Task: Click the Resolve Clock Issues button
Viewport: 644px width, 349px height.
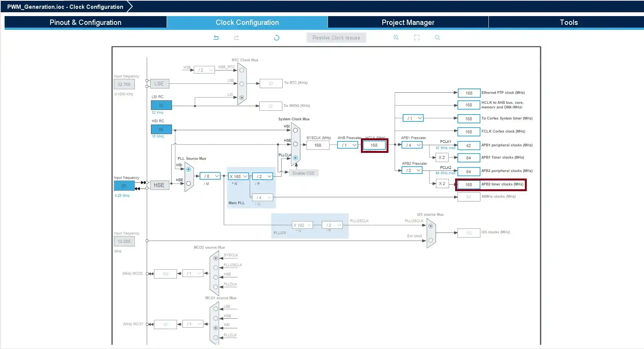Action: coord(336,38)
